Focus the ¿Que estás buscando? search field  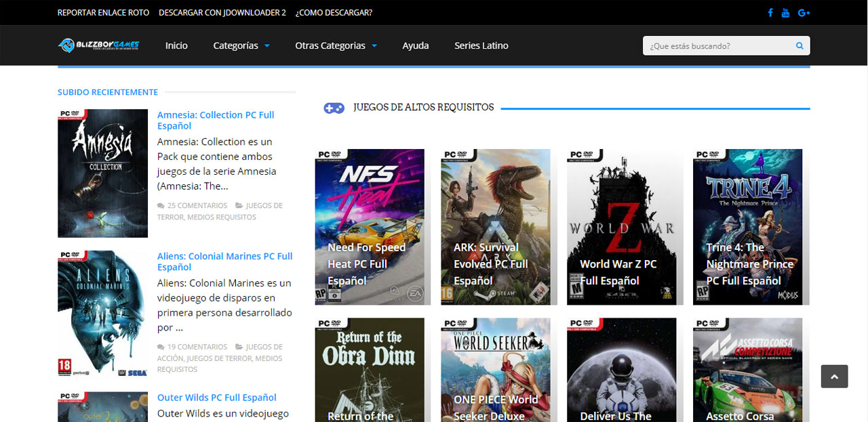719,46
